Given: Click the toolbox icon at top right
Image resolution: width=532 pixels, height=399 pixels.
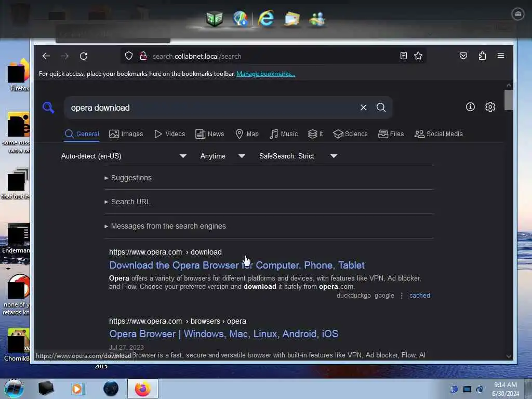Looking at the screenshot, I should click(518, 14).
